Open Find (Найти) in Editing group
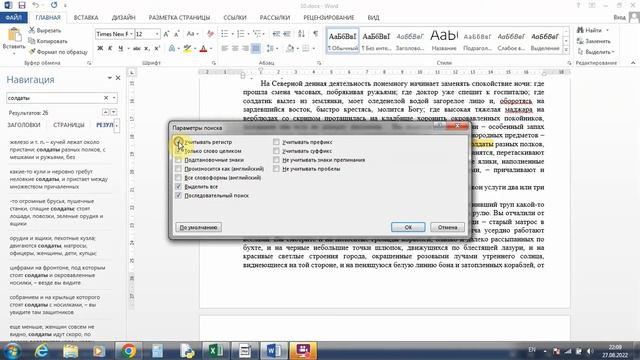Viewport: 640px width, 360px height. click(589, 30)
